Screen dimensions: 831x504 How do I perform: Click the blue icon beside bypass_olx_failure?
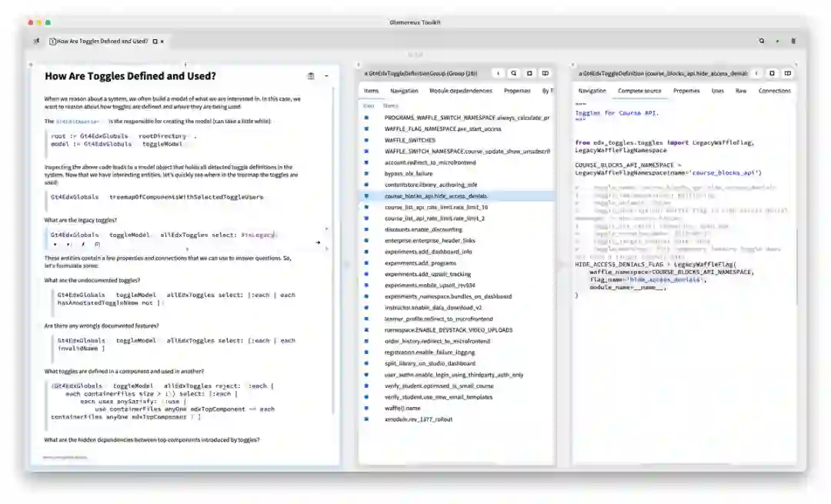point(366,173)
